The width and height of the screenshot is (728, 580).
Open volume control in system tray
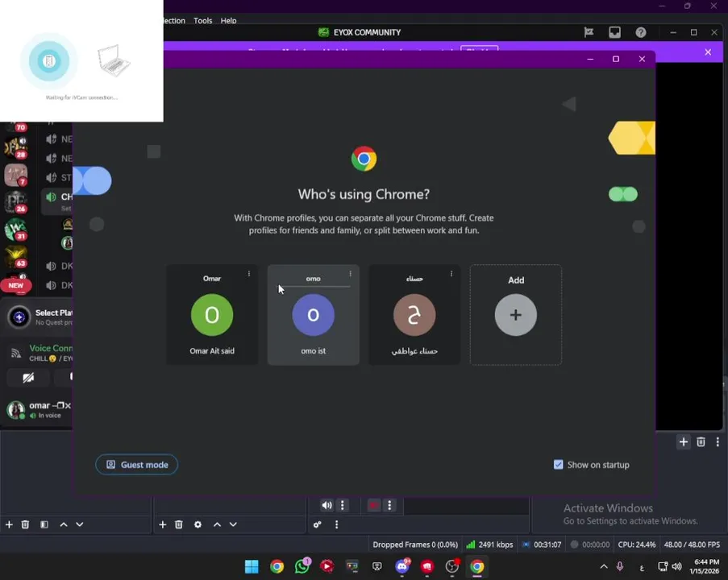677,566
